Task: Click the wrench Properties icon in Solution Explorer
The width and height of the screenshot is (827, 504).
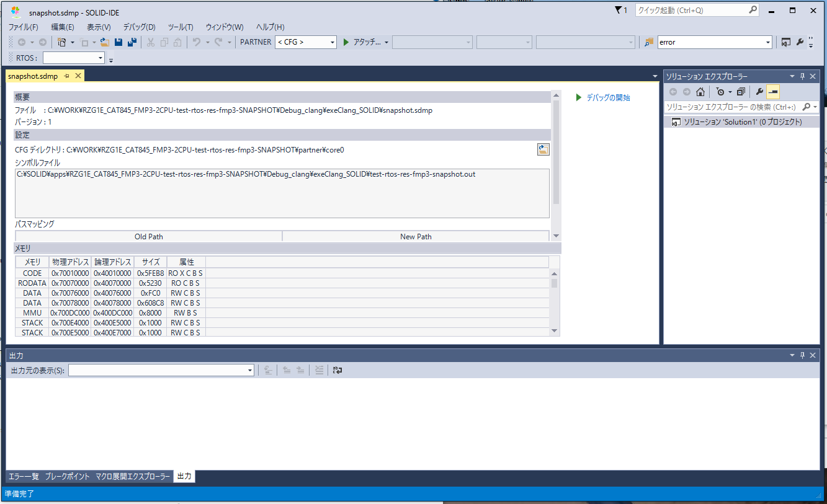Action: click(759, 92)
